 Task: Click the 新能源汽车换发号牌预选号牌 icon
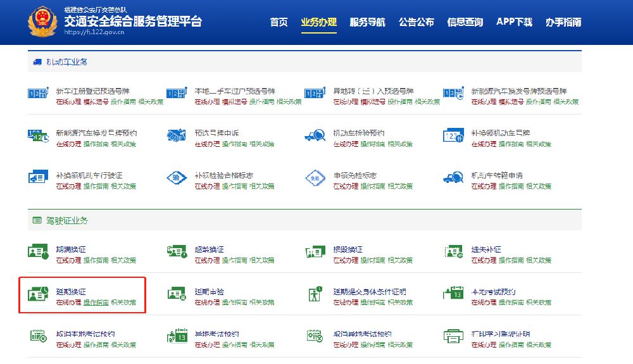(x=453, y=94)
